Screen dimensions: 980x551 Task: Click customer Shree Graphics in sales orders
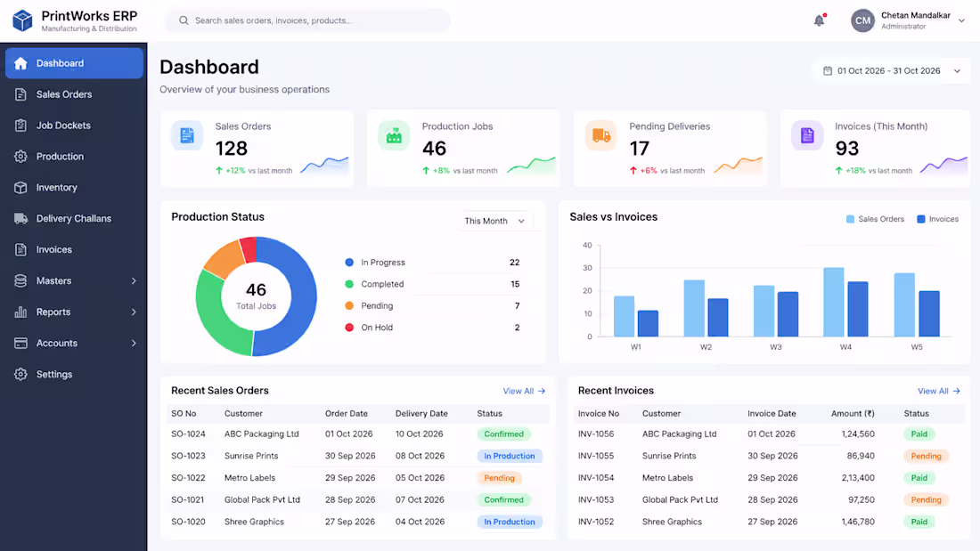point(254,522)
